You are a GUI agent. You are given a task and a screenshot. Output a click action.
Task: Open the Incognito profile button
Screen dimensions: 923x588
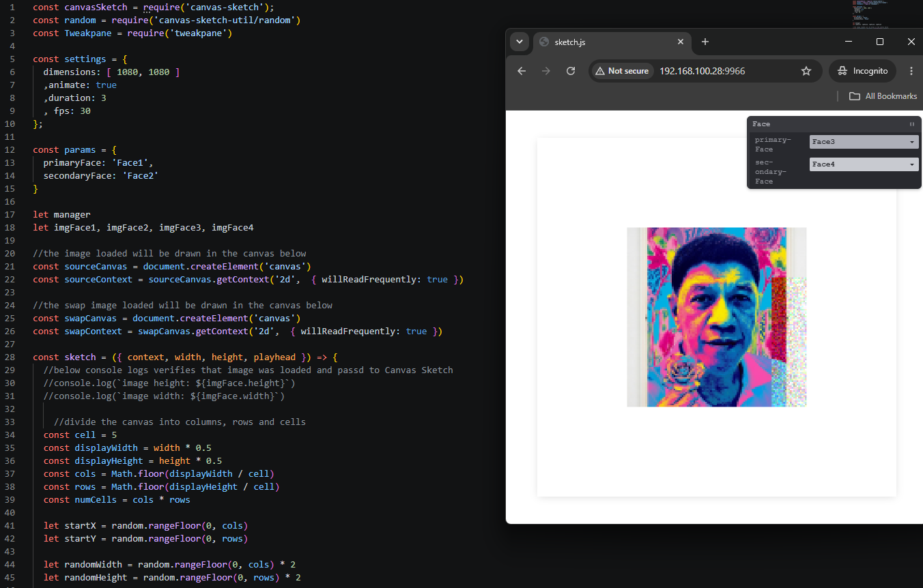coord(862,71)
